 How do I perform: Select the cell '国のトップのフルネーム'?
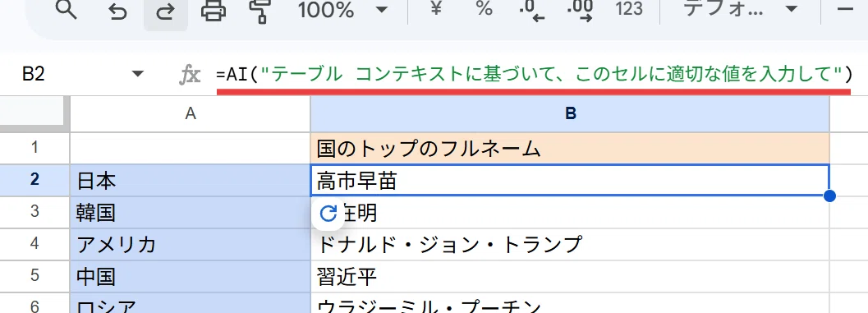(570, 148)
